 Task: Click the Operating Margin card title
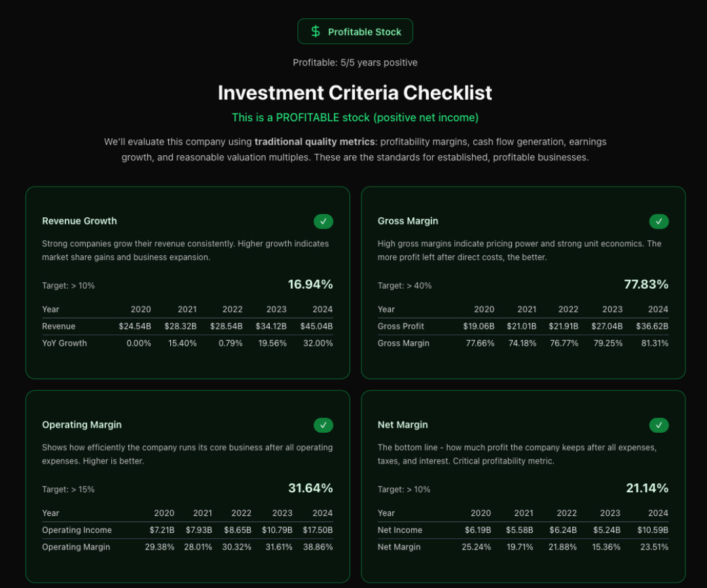click(x=82, y=425)
